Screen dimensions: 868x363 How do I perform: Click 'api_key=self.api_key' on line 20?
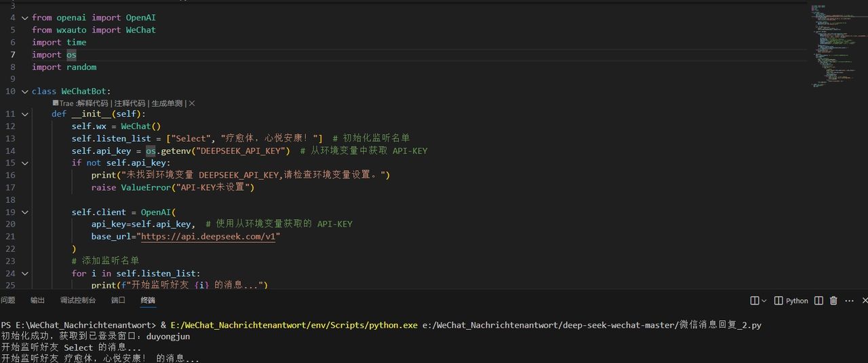141,224
